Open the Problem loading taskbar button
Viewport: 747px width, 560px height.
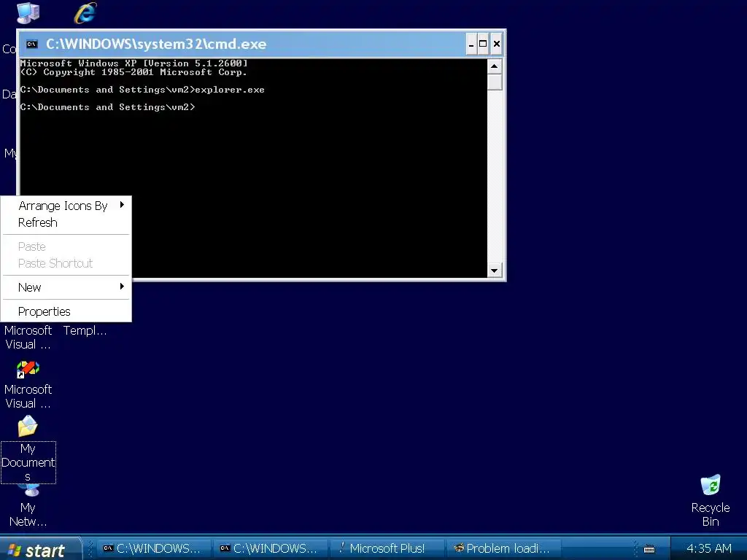coord(503,548)
